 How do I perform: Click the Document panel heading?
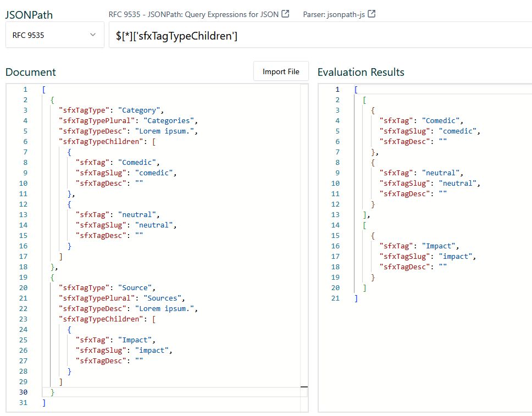(x=30, y=72)
